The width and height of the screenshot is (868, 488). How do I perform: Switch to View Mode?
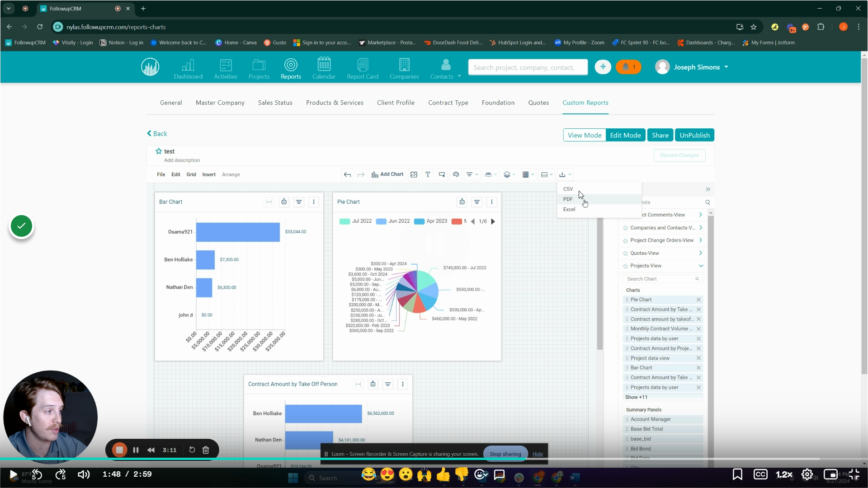click(585, 135)
